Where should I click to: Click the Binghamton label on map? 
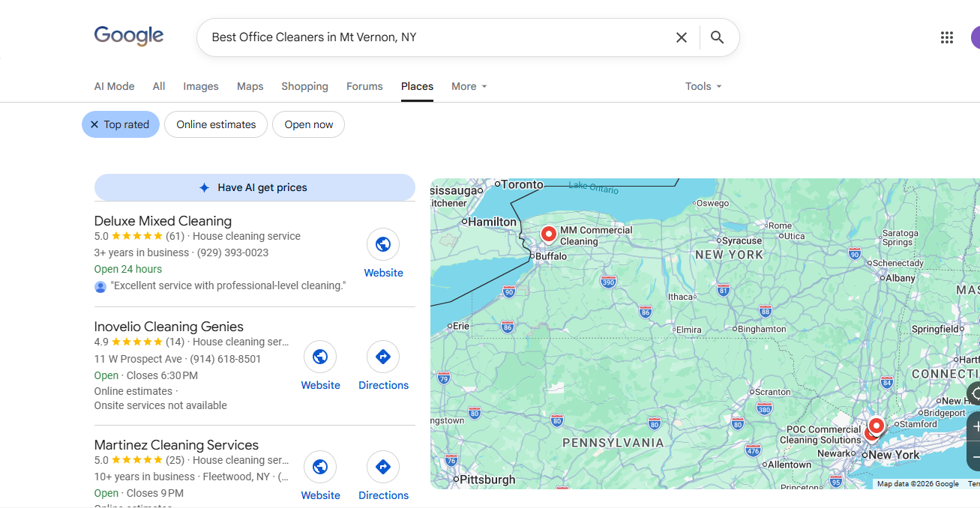pos(763,329)
